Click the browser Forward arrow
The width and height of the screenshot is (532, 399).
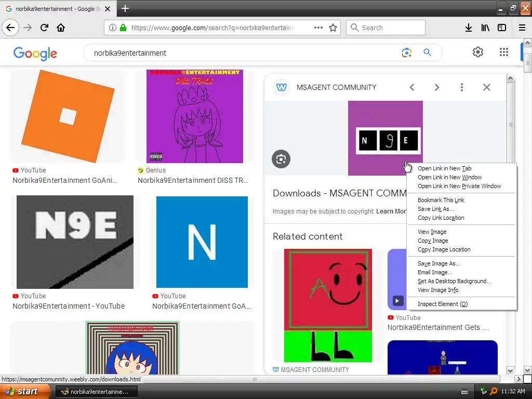coord(28,28)
